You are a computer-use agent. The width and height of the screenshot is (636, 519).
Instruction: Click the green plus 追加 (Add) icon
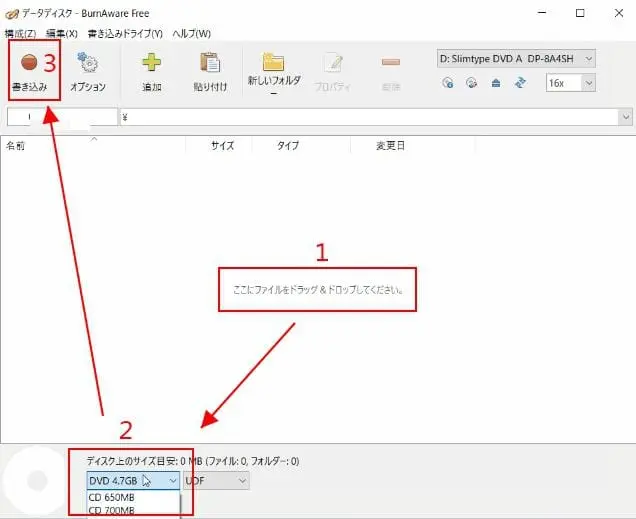pyautogui.click(x=151, y=68)
